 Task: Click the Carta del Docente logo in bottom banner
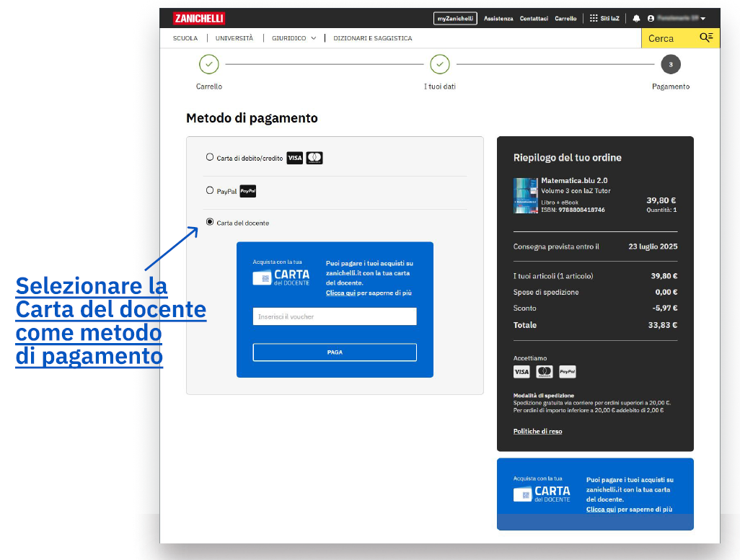[x=542, y=494]
